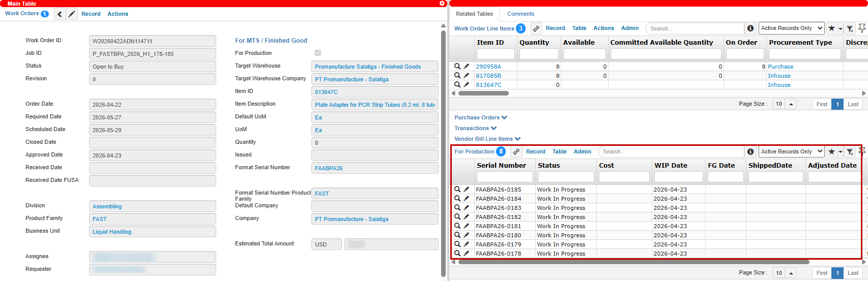
Task: Open Purchase procurement type link for 290958A
Action: coord(780,67)
